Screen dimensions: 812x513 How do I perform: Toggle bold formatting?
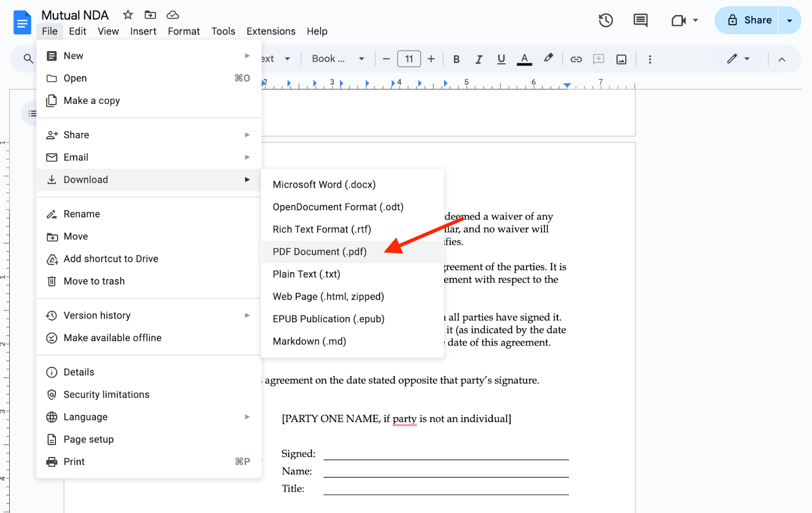tap(456, 59)
